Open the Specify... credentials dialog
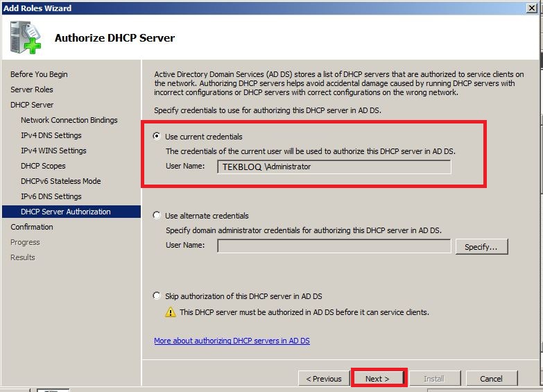Viewport: 543px width, 392px height. pyautogui.click(x=481, y=247)
